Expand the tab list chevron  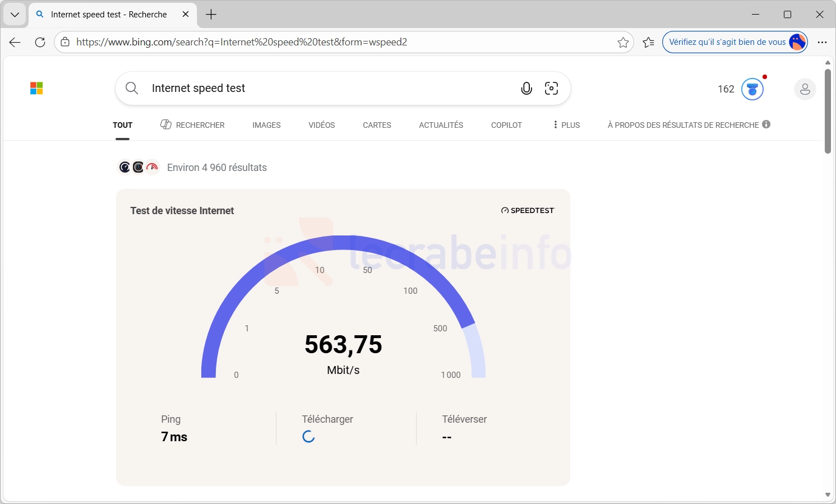[x=15, y=15]
